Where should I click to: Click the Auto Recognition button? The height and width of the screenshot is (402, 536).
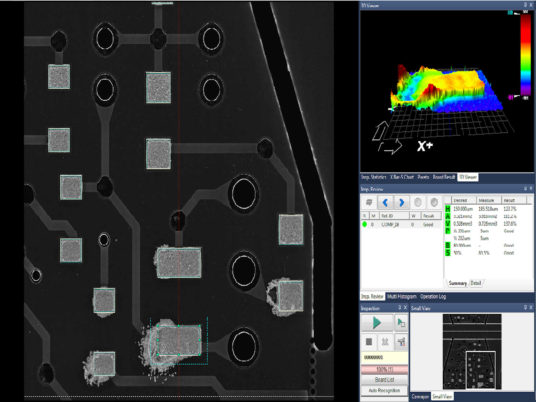[x=385, y=390]
